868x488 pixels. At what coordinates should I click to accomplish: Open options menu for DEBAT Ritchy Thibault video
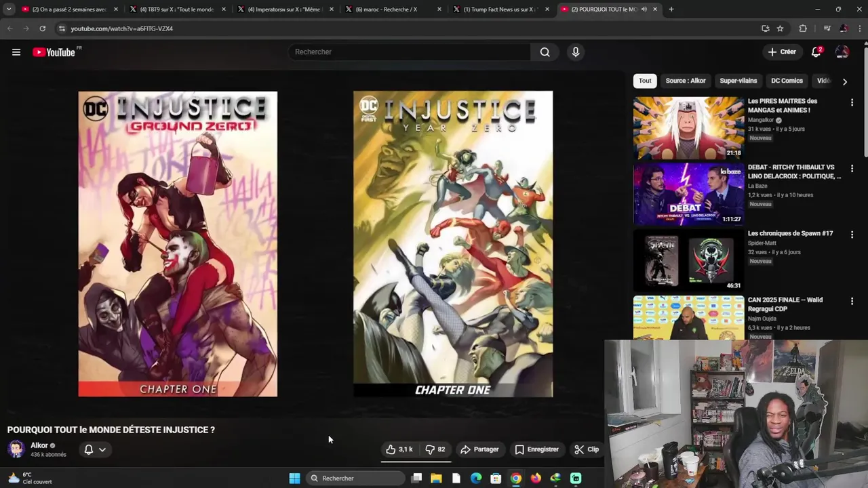852,168
